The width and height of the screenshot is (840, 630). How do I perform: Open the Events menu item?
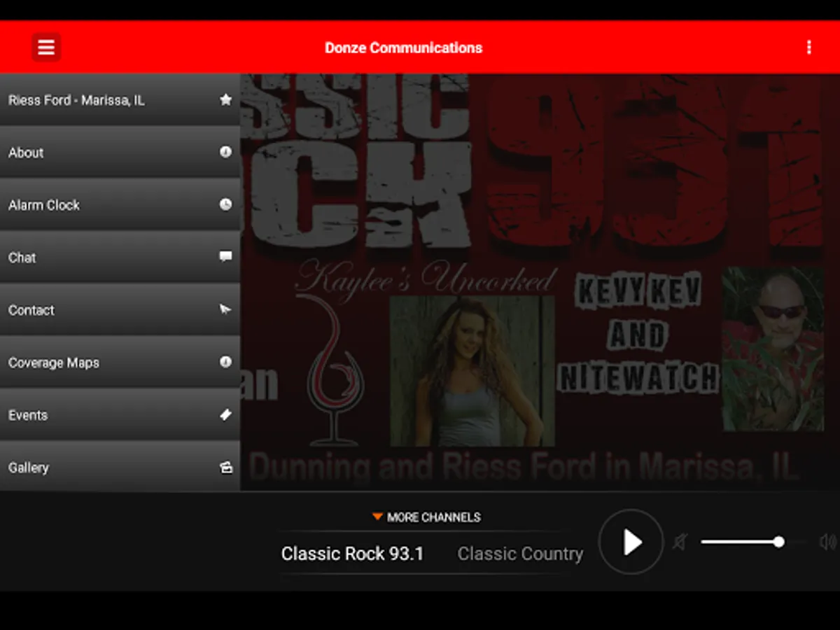click(x=120, y=415)
